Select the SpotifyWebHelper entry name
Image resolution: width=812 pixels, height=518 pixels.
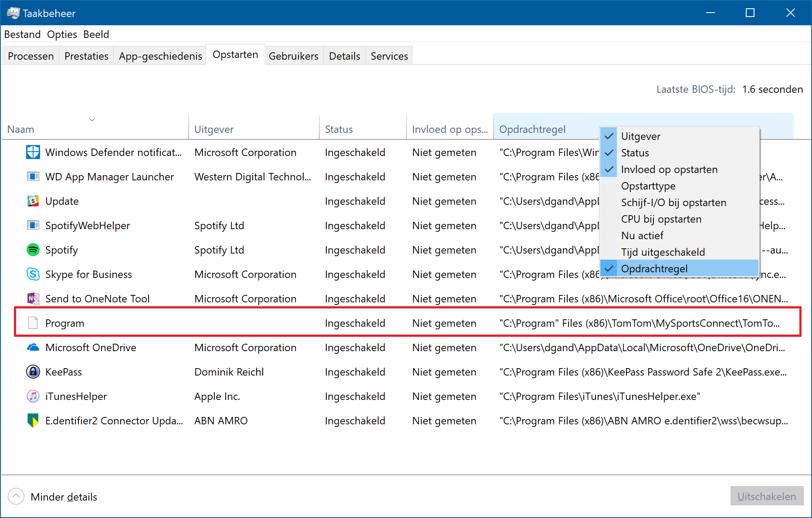(x=88, y=226)
